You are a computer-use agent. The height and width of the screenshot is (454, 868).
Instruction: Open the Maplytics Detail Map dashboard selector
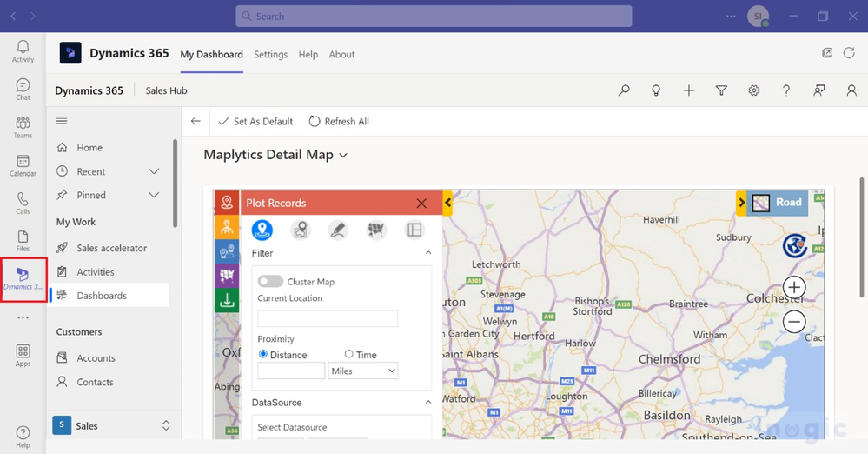[x=275, y=155]
